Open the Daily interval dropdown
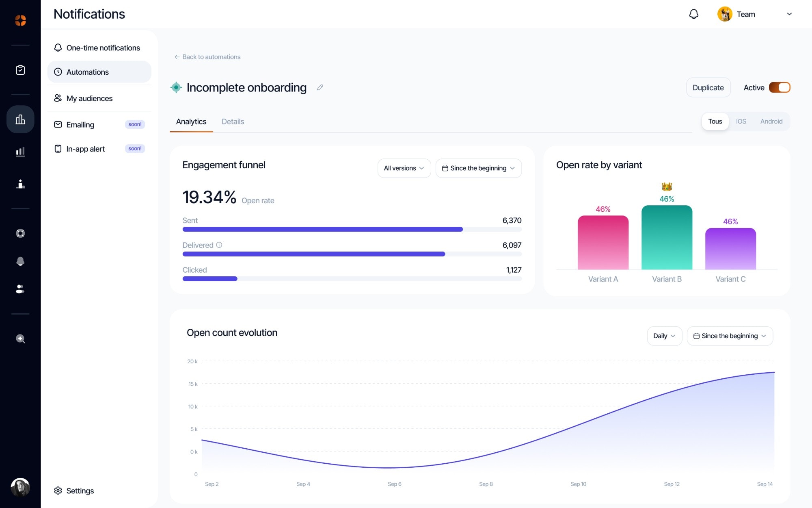Image resolution: width=812 pixels, height=508 pixels. 664,336
